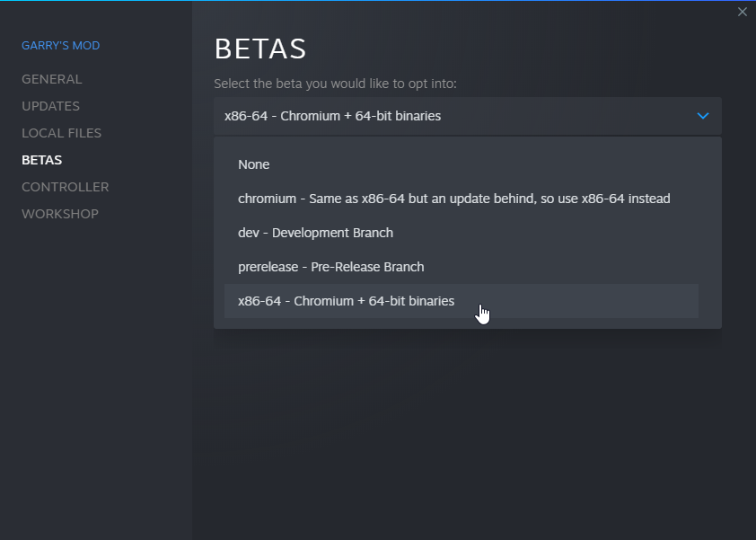The image size is (756, 540).
Task: Click the 'Select the beta' label text
Action: 335,84
